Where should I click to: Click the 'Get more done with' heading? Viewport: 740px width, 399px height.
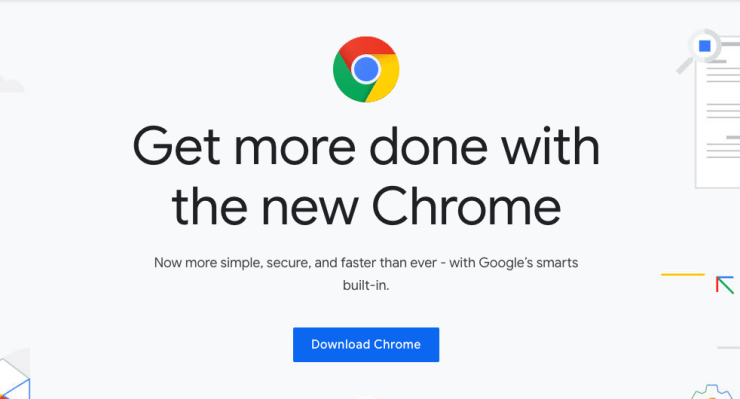366,146
